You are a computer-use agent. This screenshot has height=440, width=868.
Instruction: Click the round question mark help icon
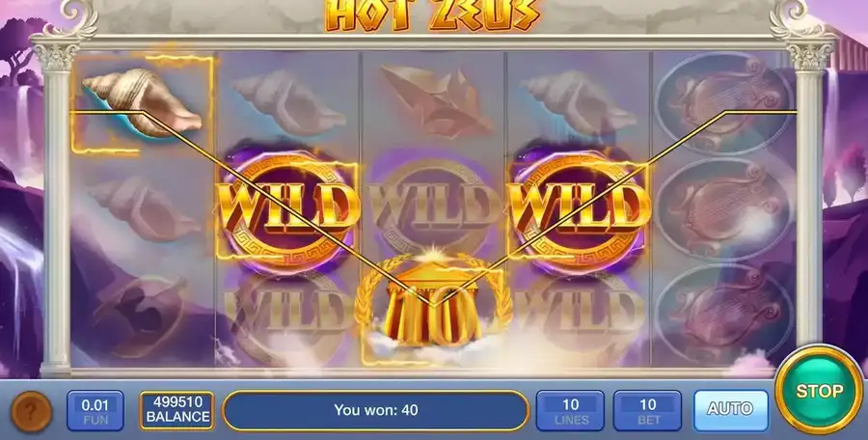point(32,412)
